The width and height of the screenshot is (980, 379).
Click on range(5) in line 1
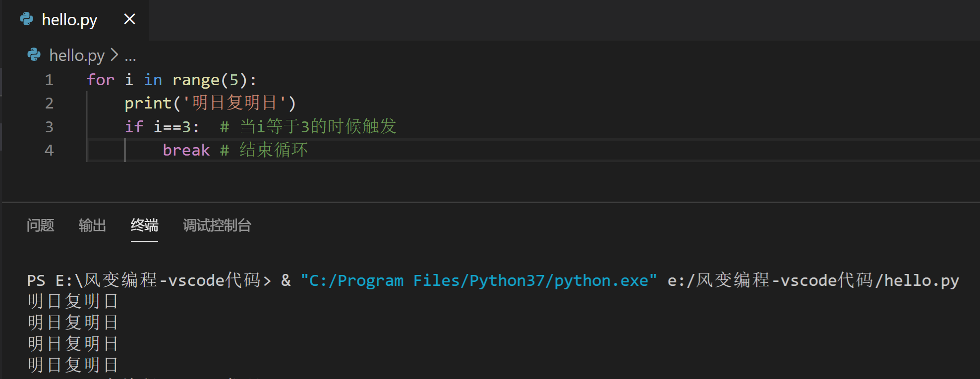[x=210, y=80]
